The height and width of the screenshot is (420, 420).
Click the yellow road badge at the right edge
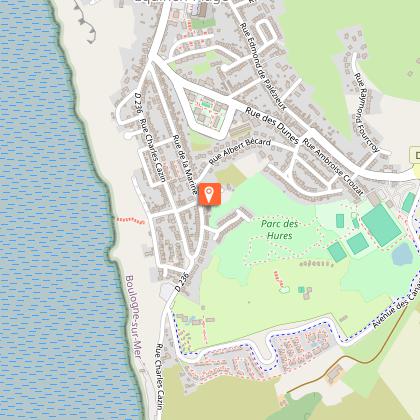click(415, 156)
